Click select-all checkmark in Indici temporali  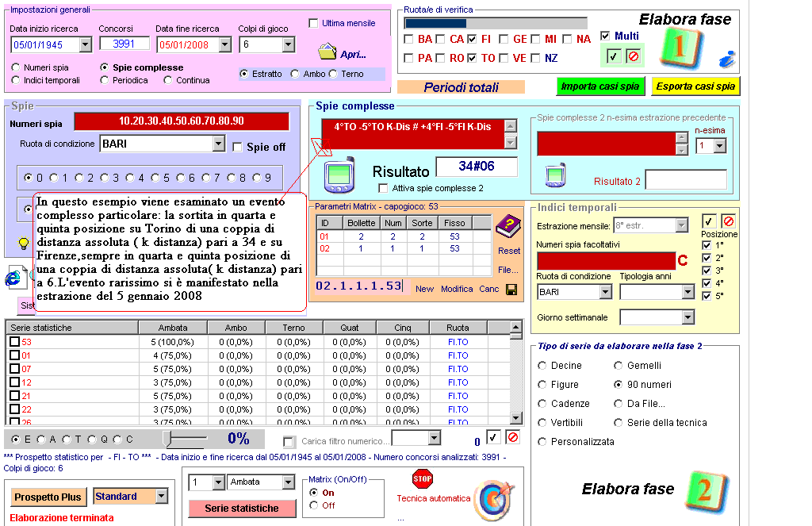coord(708,221)
